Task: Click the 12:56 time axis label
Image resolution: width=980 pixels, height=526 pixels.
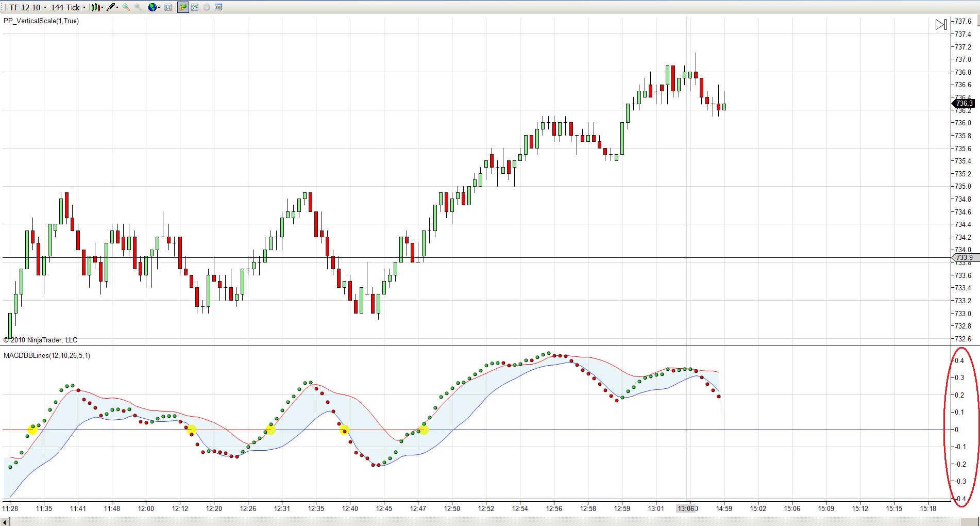Action: pos(554,508)
